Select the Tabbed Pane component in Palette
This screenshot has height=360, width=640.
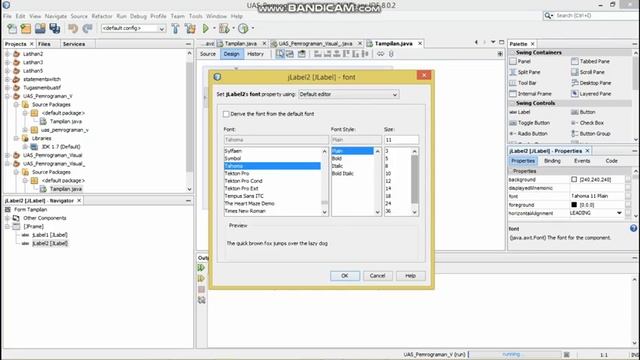(590, 61)
